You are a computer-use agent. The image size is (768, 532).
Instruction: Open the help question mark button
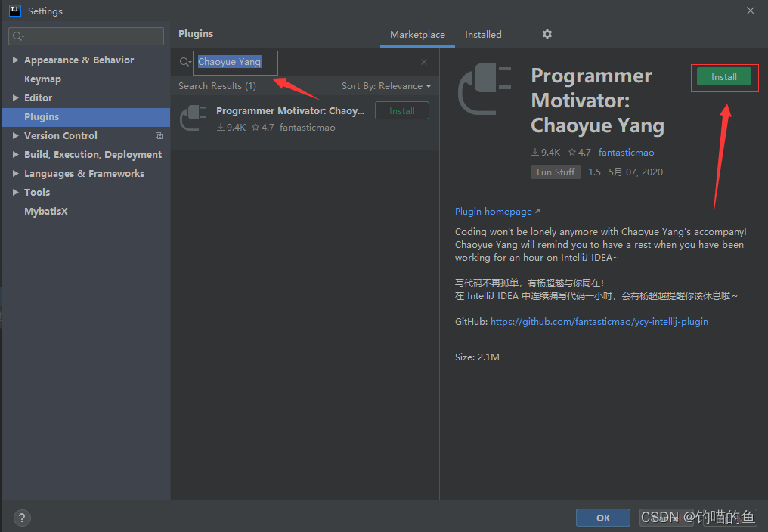coord(22,518)
